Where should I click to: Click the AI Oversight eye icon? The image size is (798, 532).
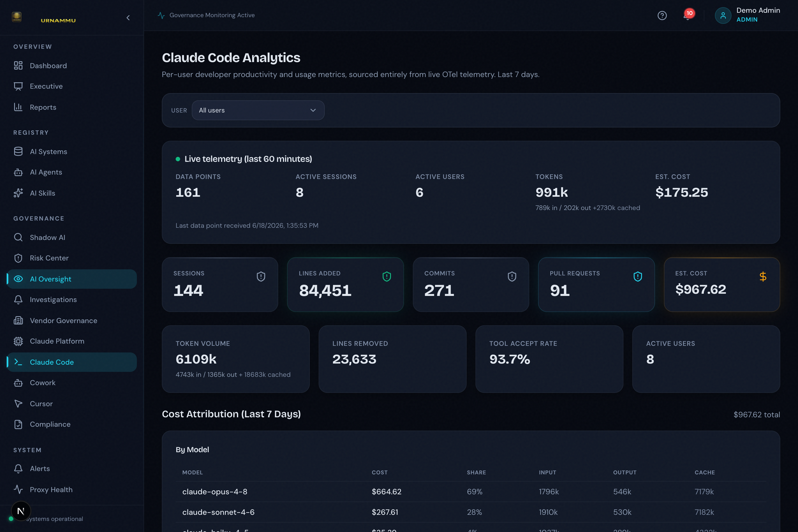[x=18, y=279]
